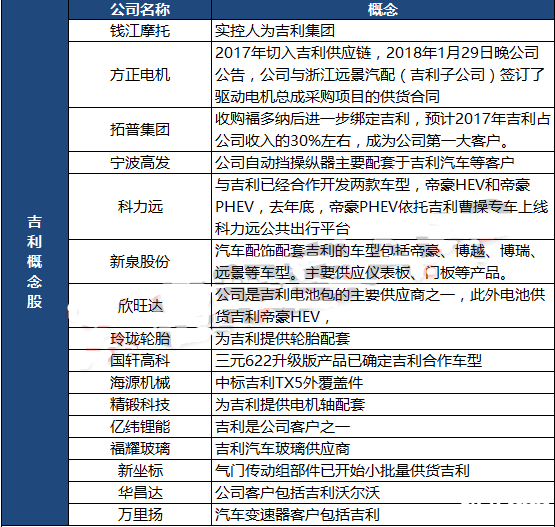This screenshot has width=555, height=527.
Task: Click the description starting 2017年切入吉利供应链
Action: pyautogui.click(x=383, y=75)
